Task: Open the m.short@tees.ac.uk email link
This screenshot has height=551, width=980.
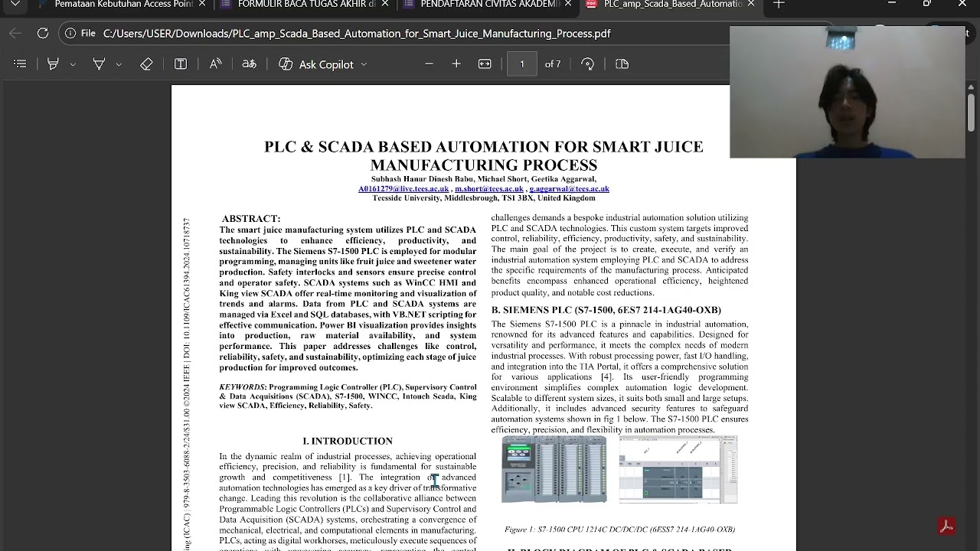Action: [489, 189]
